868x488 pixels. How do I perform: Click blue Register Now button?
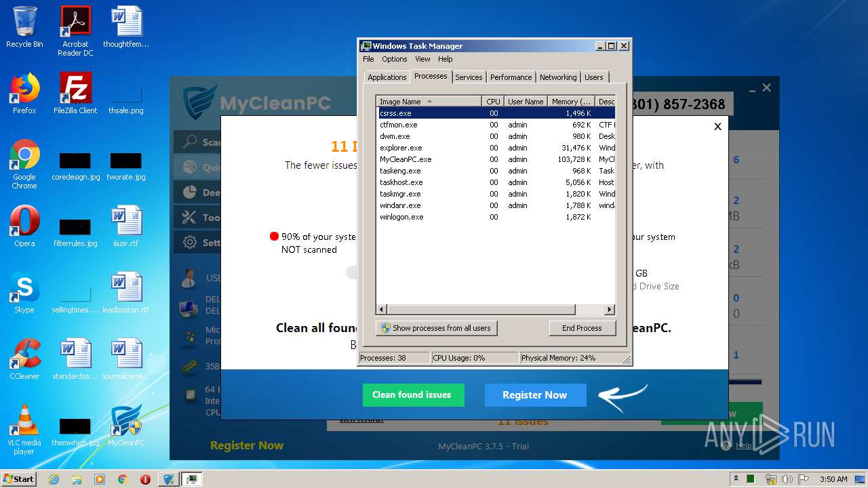point(535,395)
